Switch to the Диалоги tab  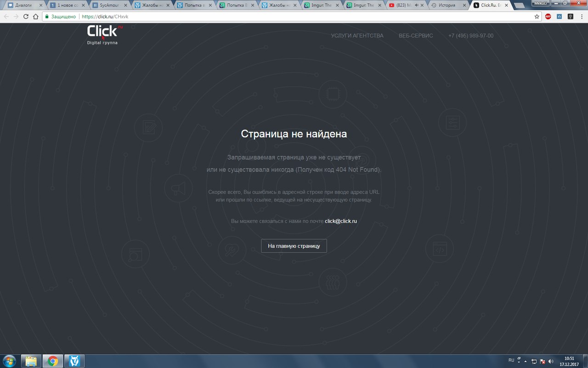tap(23, 6)
